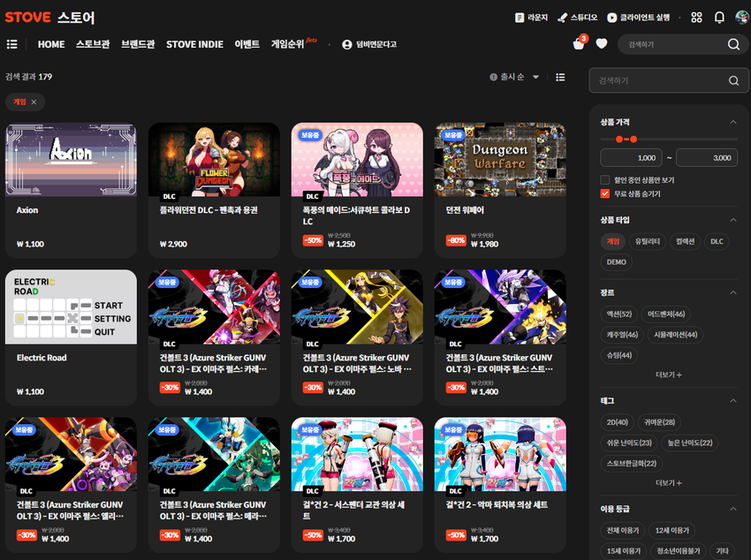
Task: Click the maximum price slider handle
Action: click(x=633, y=140)
